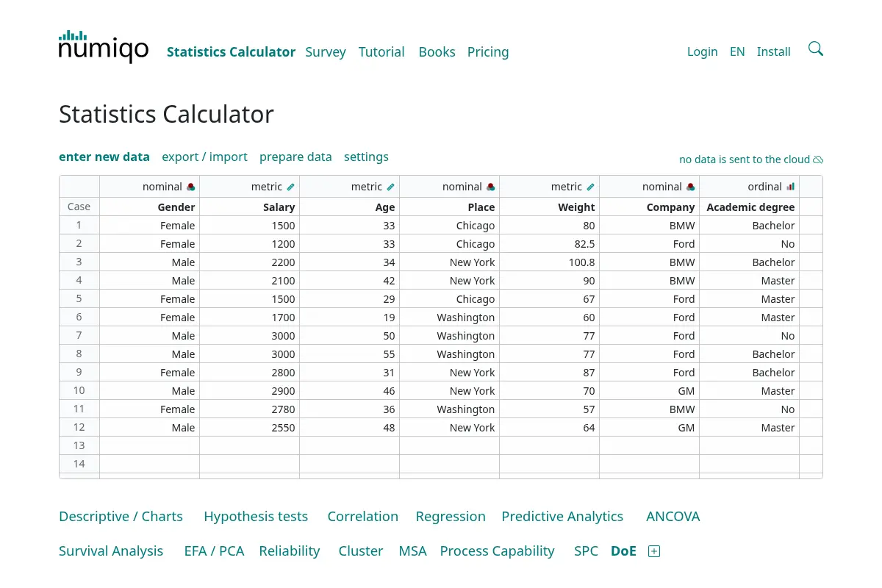Screen dimensions: 882x588
Task: Open the Age scale level dropdown
Action: click(x=350, y=187)
